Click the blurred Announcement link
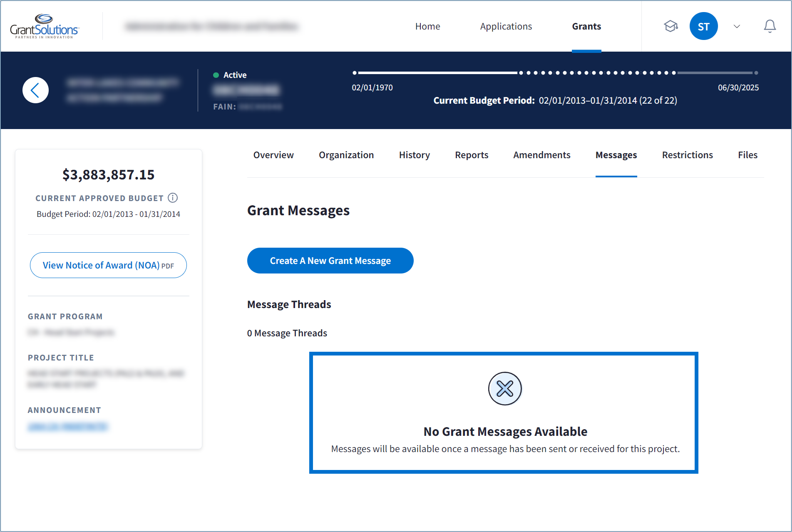Screen dimensions: 792x532 [67, 427]
